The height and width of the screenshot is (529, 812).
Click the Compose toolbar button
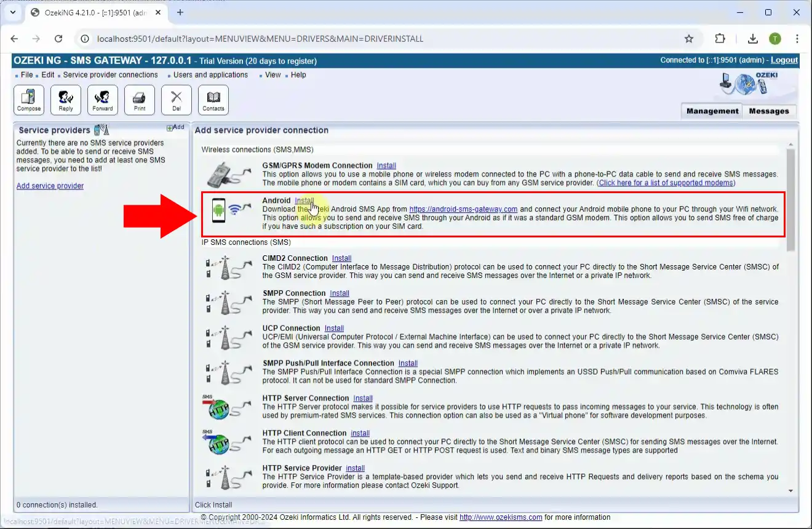tap(29, 100)
